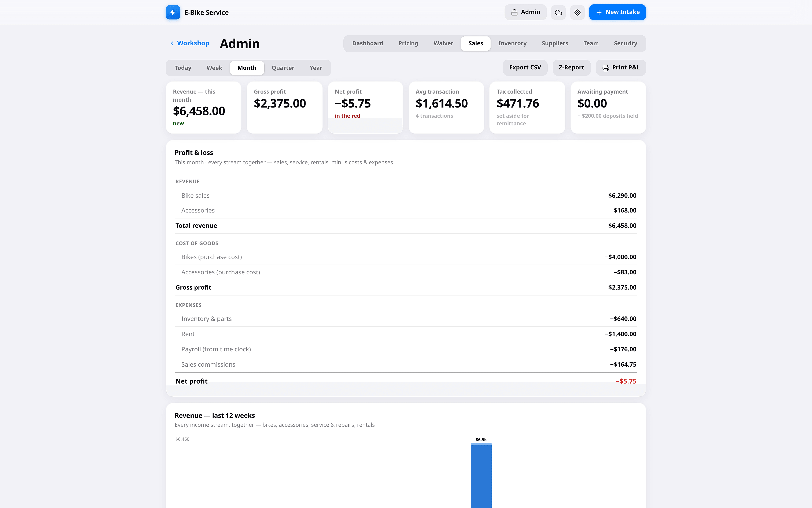Click the Admin lock button
This screenshot has width=812, height=508.
coord(525,12)
